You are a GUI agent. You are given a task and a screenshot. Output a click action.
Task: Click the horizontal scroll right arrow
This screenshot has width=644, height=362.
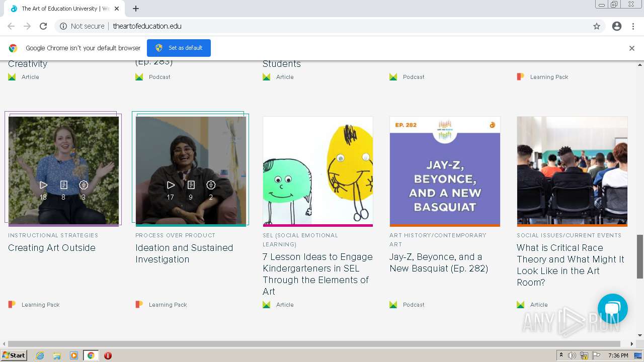(x=632, y=344)
